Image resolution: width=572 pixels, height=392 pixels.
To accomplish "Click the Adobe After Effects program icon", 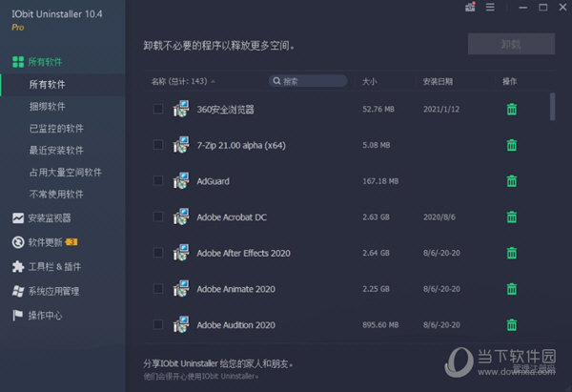I will click(x=181, y=253).
